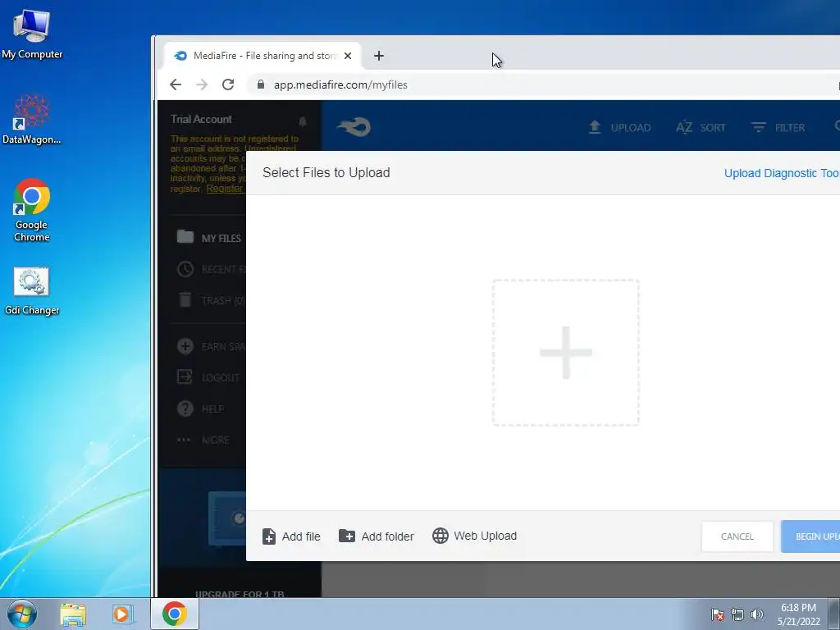This screenshot has height=630, width=840.
Task: Open the DataWagon desktop shortcut
Action: [x=32, y=119]
